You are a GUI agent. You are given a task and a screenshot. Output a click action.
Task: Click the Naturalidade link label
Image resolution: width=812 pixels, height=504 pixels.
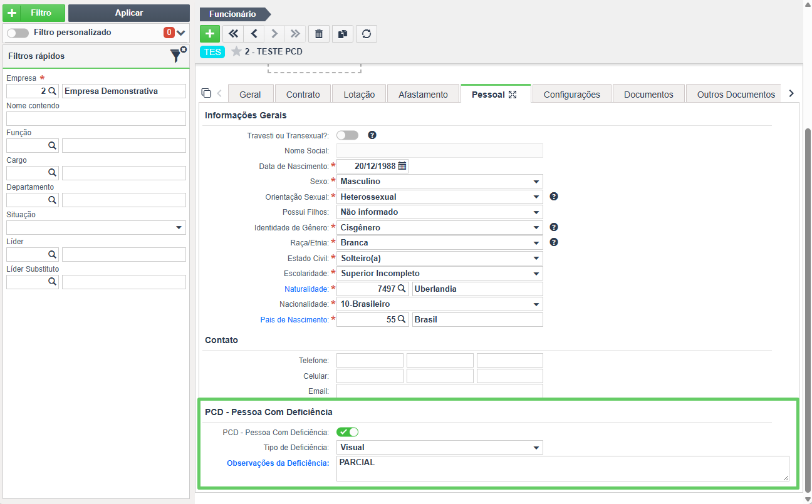click(x=306, y=289)
